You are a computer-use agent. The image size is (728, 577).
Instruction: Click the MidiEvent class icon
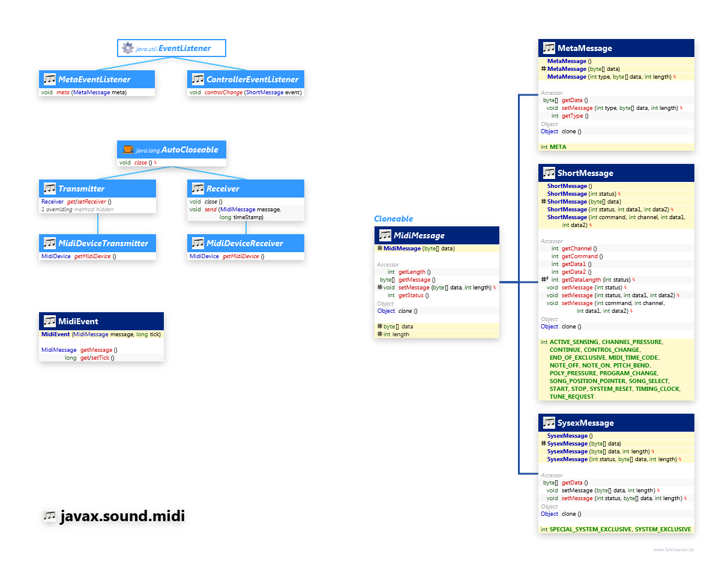(x=49, y=321)
